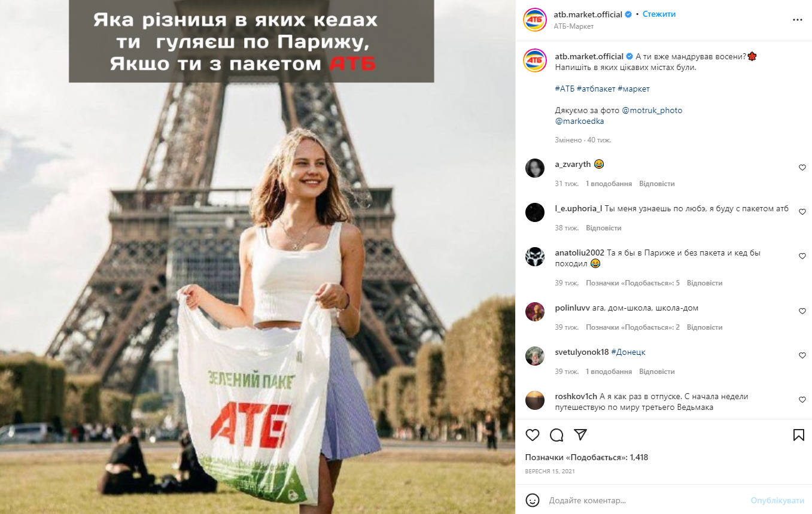Viewport: 812px width, 514px height.
Task: Open the @motruk_photo profile link
Action: 652,110
